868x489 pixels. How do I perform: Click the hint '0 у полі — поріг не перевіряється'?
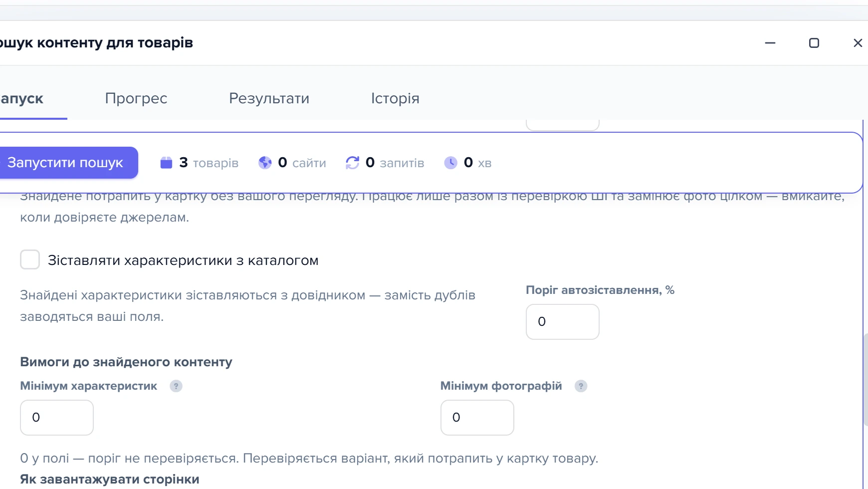pos(129,459)
